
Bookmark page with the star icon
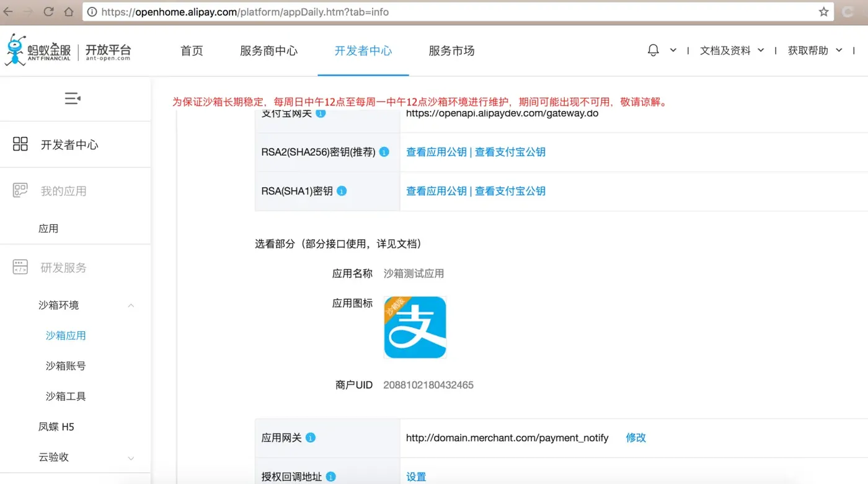click(x=824, y=12)
